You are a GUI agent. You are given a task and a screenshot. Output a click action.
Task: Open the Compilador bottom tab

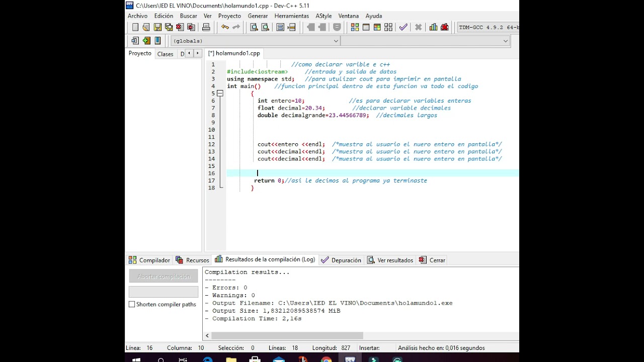(x=149, y=260)
